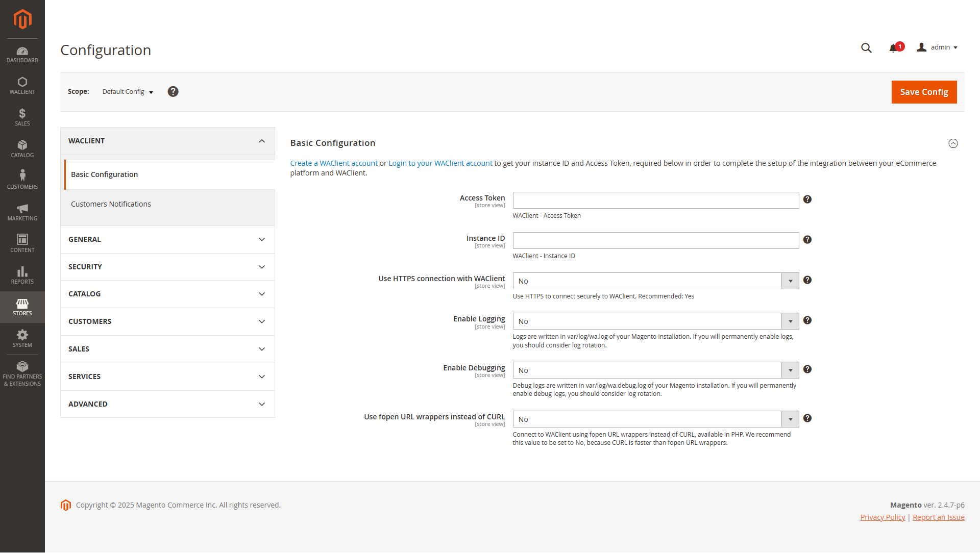Click into the Instance ID field
Screen dimensions: 980x553
[655, 241]
